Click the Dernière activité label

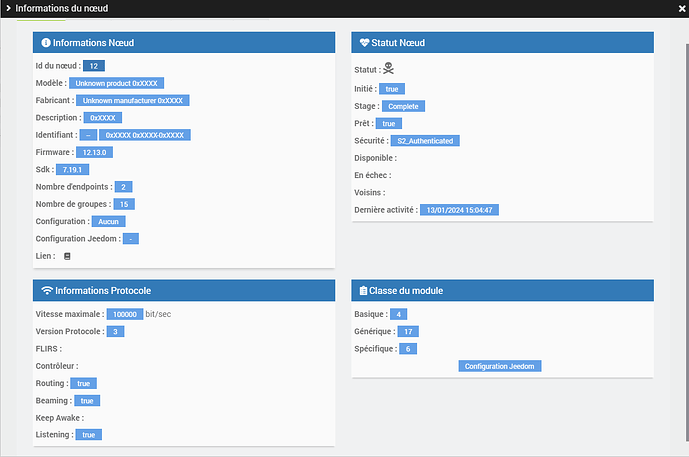point(386,210)
